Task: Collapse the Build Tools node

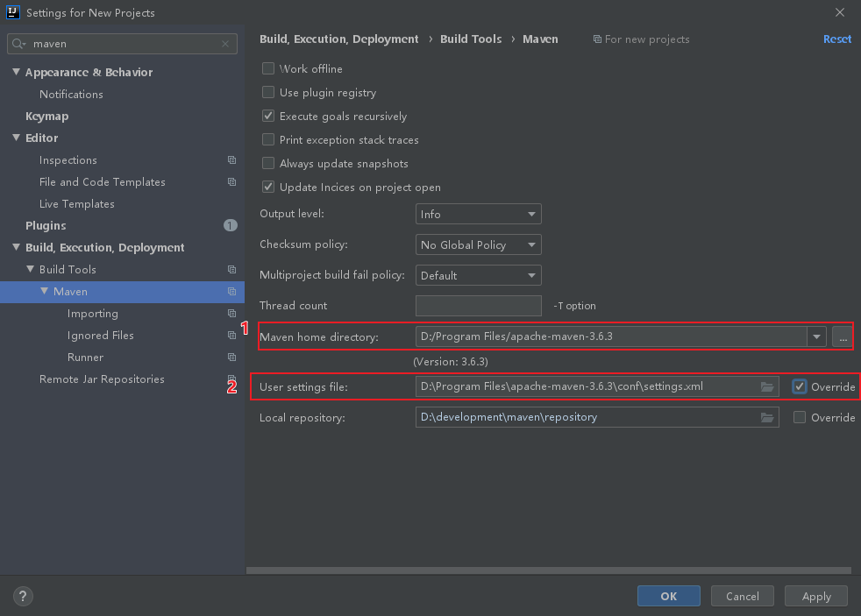Action: coord(30,269)
